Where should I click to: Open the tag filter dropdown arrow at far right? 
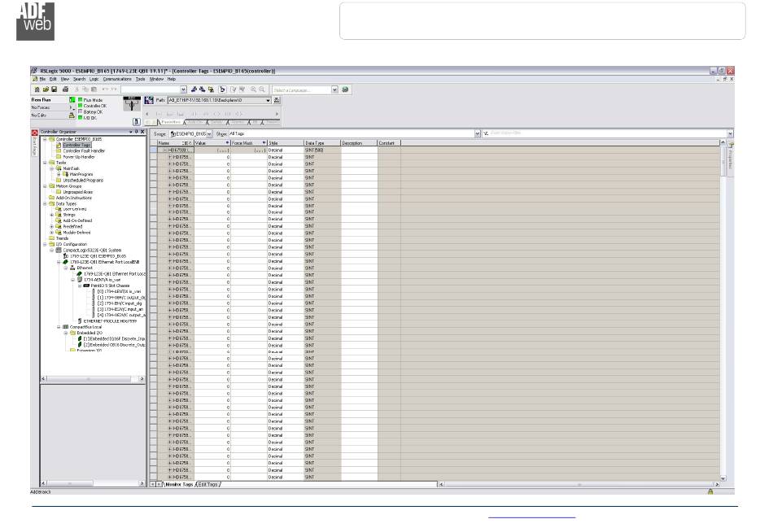click(x=730, y=133)
